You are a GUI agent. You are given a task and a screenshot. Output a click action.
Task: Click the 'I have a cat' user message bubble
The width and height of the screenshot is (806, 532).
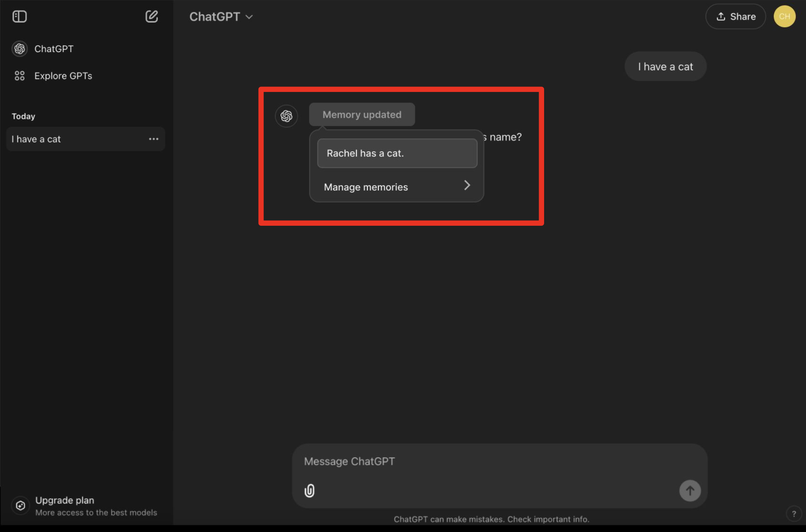(665, 66)
